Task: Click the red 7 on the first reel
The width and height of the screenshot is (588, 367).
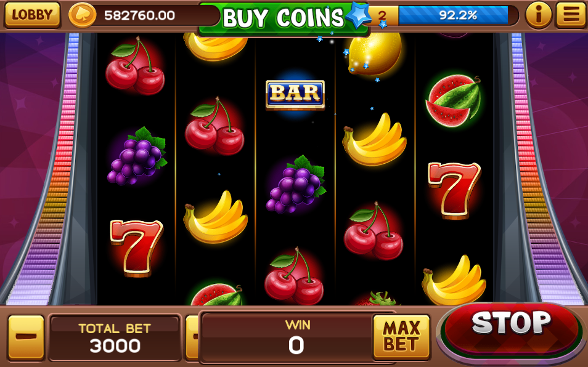Action: point(136,248)
